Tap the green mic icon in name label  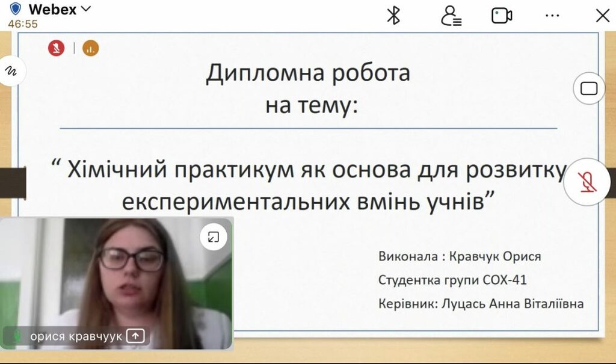[17, 336]
